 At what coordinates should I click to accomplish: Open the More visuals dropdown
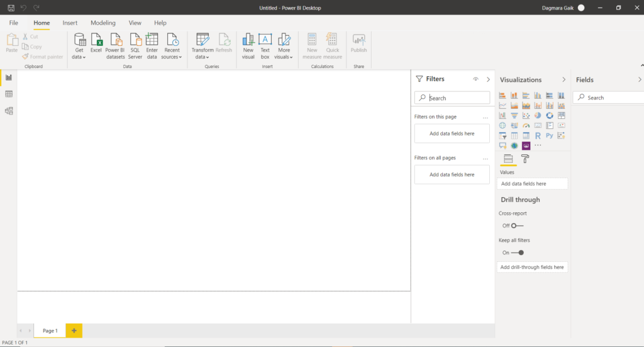pos(284,46)
